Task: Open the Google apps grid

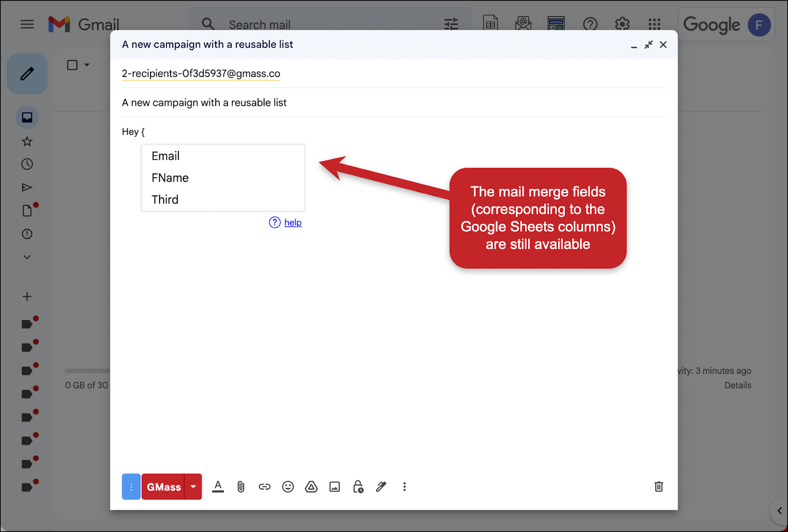Action: (x=655, y=24)
